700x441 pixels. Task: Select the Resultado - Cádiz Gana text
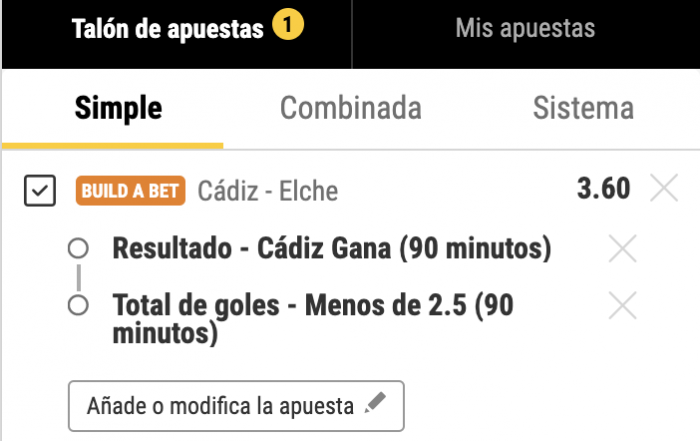tap(332, 248)
